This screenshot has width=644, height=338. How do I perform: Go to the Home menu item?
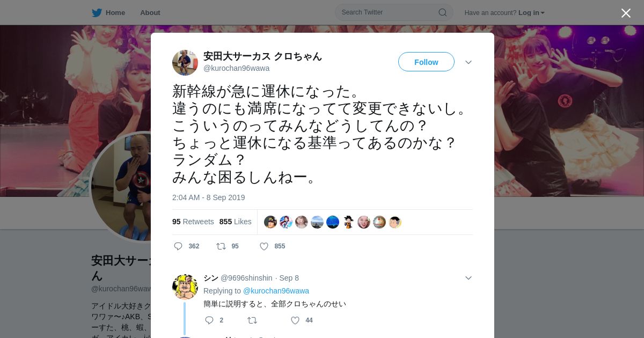click(x=115, y=13)
